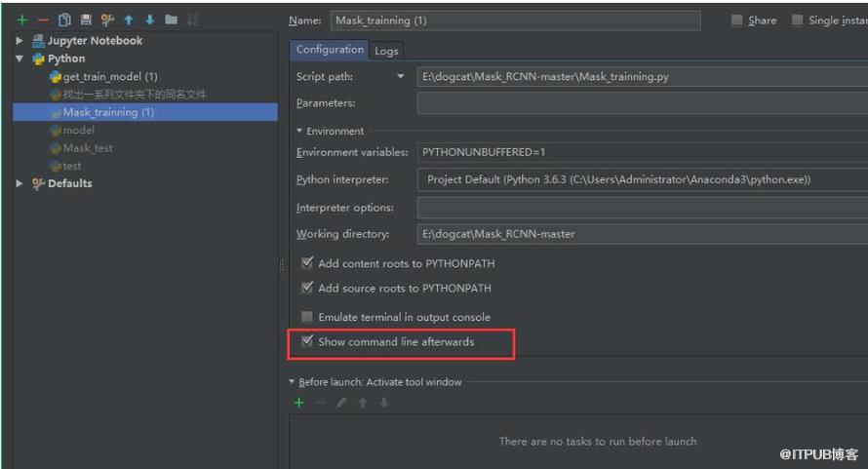Uncheck Add source roots to PYTHONPATH

(x=307, y=288)
